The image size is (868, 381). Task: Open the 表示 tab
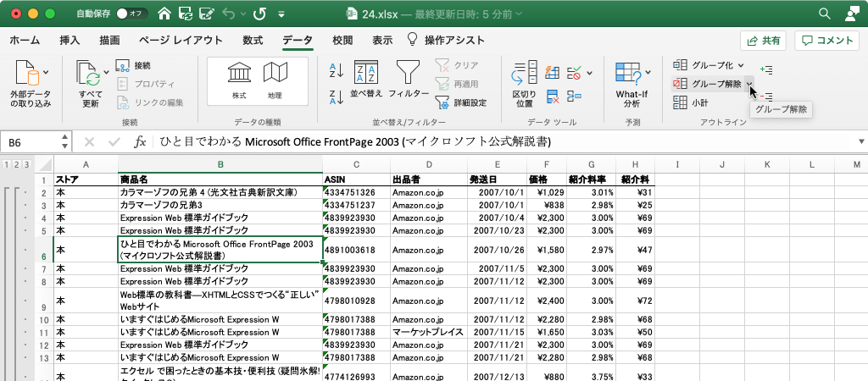[382, 40]
